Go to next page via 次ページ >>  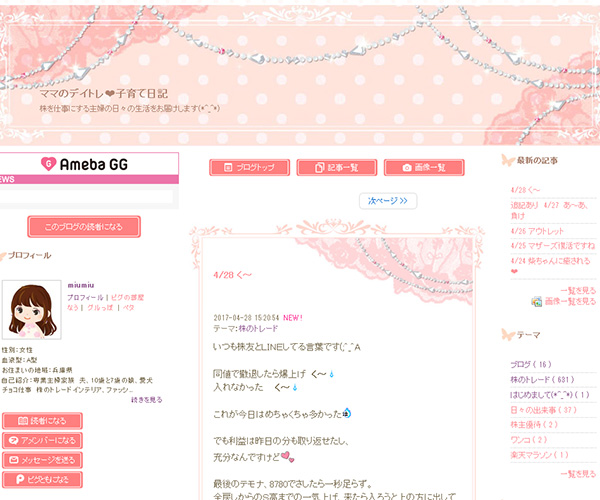(387, 201)
